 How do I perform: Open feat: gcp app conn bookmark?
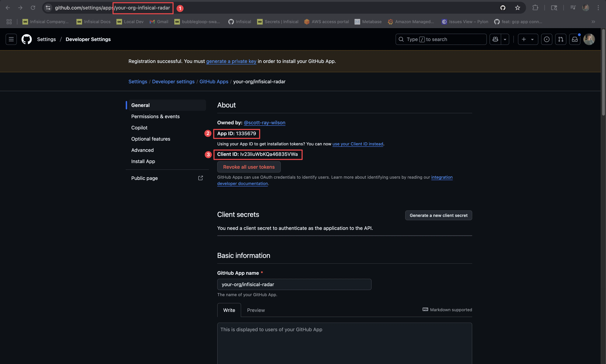518,22
